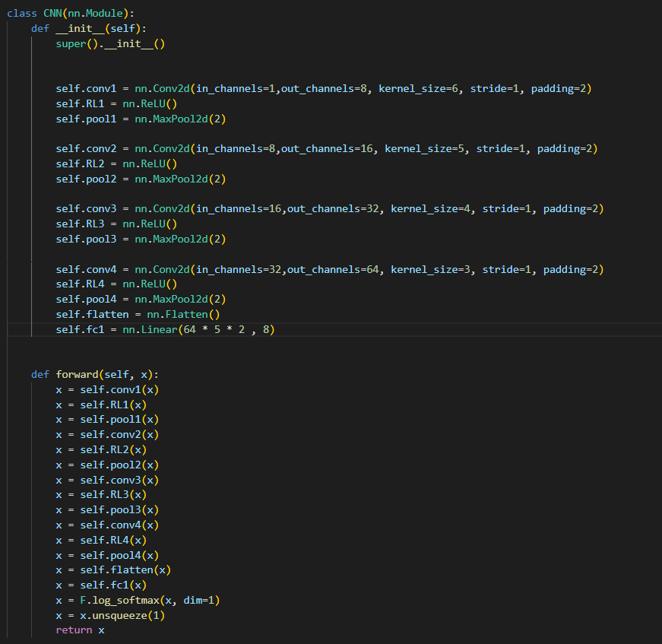Click the x = self.RL2(x) line
This screenshot has width=662, height=644.
(x=101, y=450)
